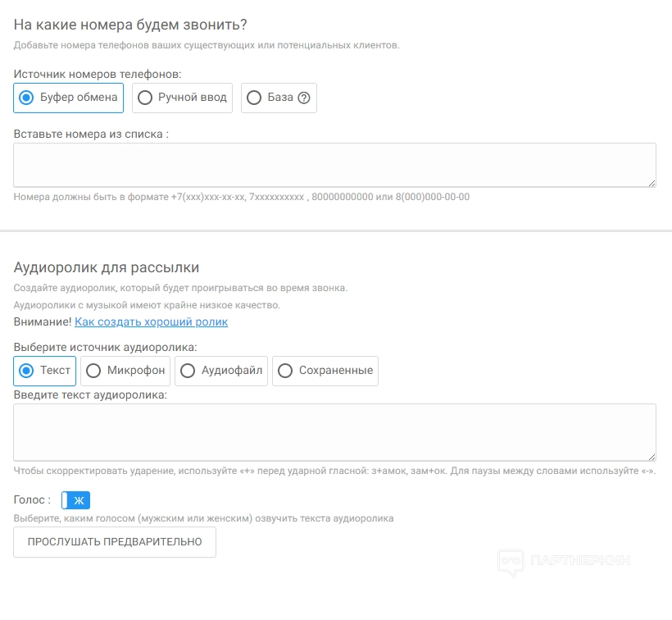Select the Буфер обмена radio option
Screen dimensions: 672x620
click(x=69, y=98)
